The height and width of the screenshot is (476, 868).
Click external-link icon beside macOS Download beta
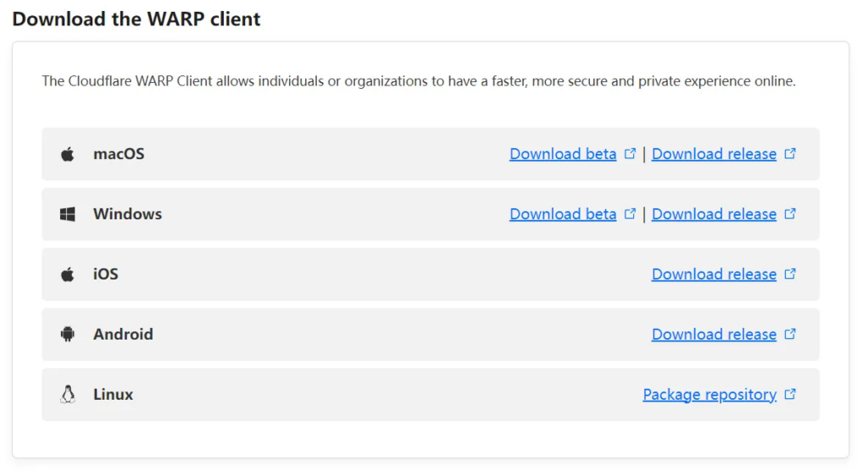[x=630, y=154]
